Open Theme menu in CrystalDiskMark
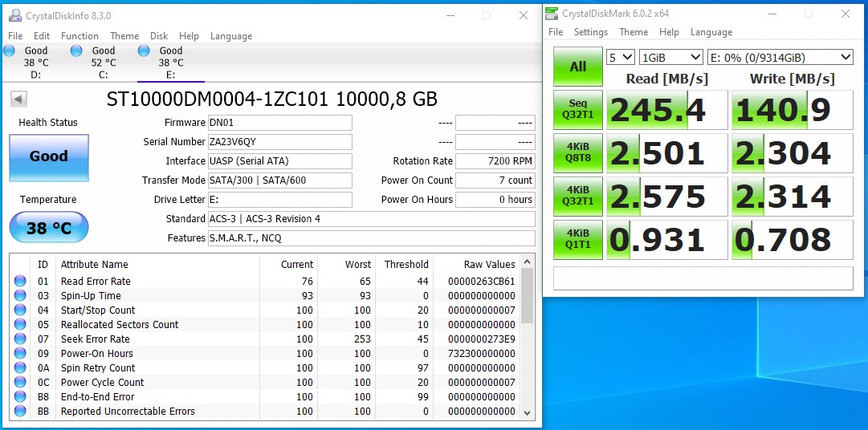Viewport: 868px width, 430px height. (x=634, y=32)
